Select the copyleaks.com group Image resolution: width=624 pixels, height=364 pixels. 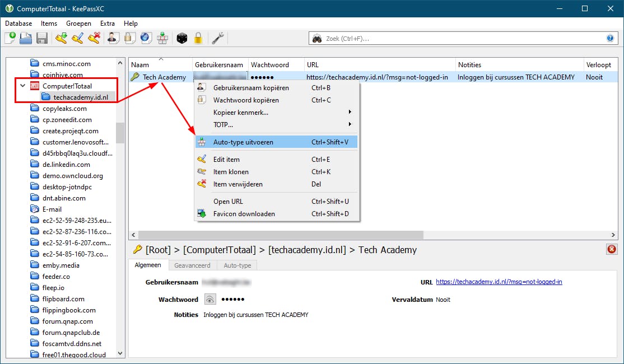(64, 108)
